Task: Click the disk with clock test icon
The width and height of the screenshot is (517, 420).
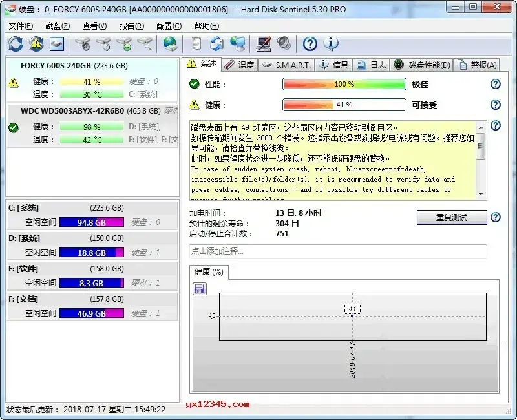Action: tap(103, 44)
